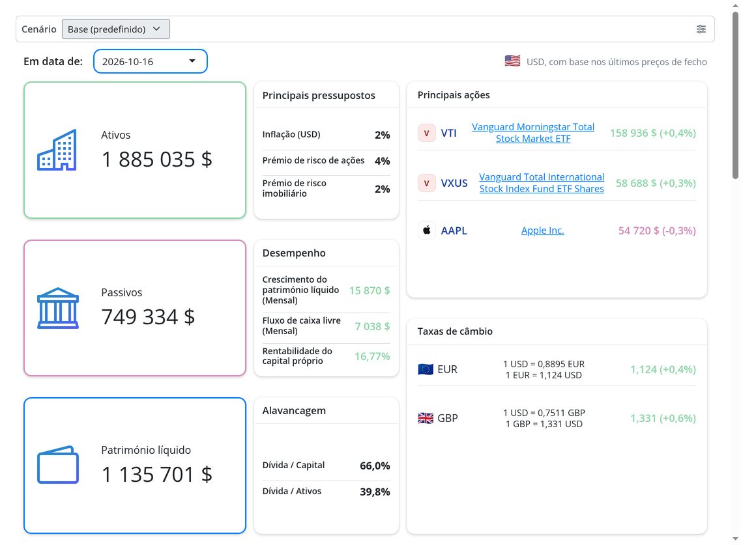Click the Passivos bank icon
Screen dimensions: 756x545
click(x=58, y=309)
